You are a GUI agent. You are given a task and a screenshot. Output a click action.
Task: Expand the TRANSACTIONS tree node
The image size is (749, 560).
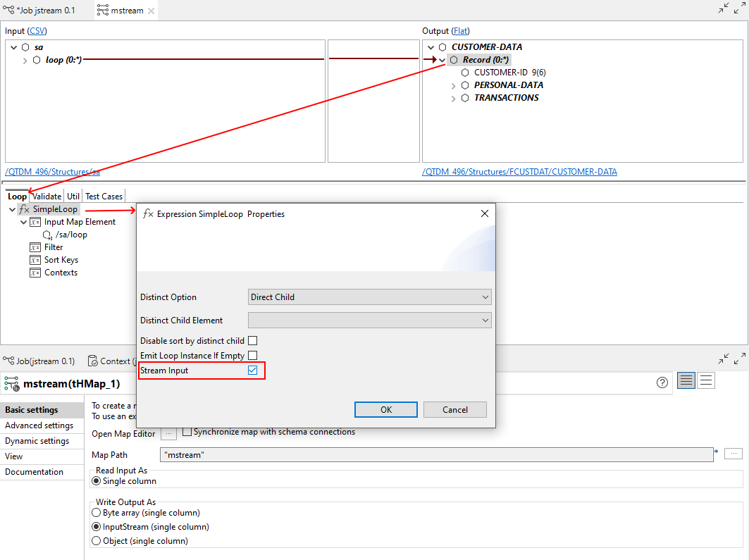coord(453,97)
